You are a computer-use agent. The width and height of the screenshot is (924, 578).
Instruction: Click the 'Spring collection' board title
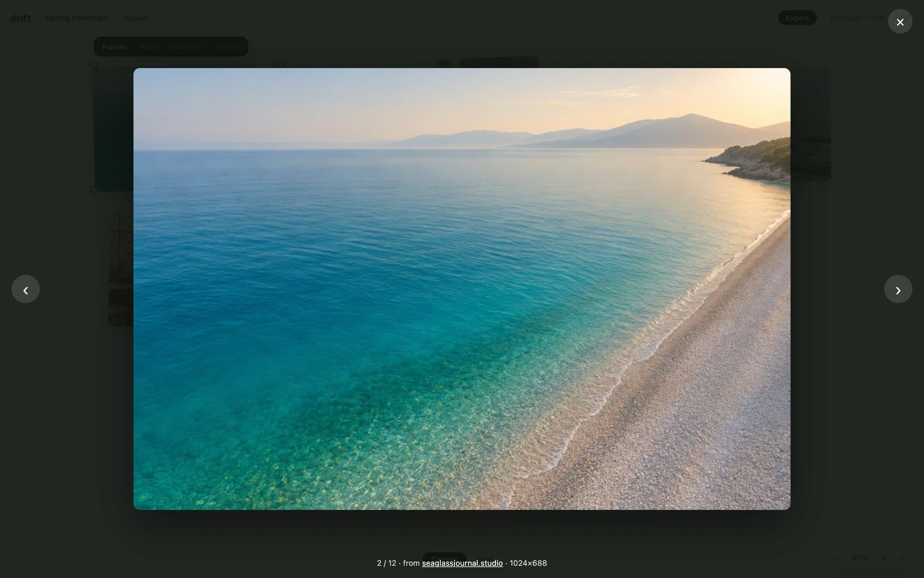[x=77, y=18]
